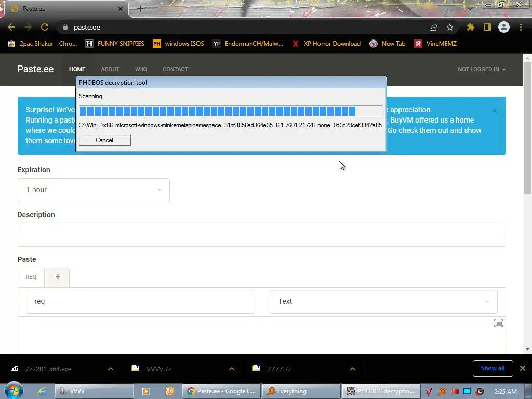Toggle fullscreen paste editor icon
The height and width of the screenshot is (399, 532).
tap(498, 323)
